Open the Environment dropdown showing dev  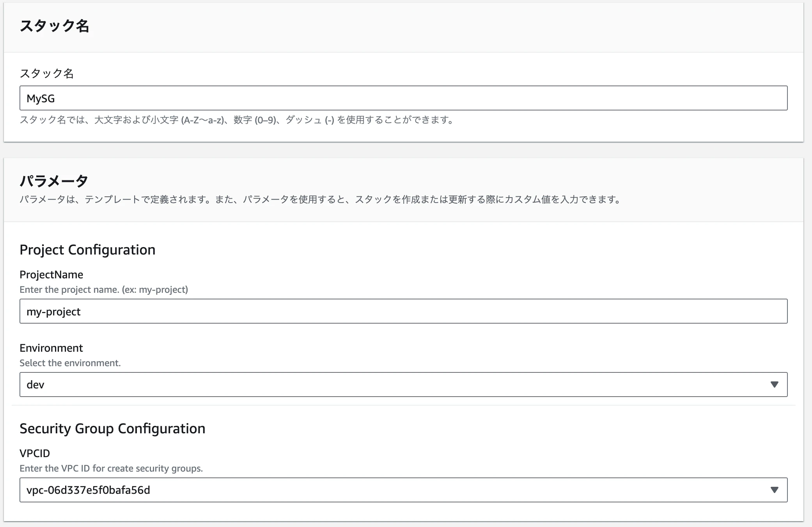[403, 385]
